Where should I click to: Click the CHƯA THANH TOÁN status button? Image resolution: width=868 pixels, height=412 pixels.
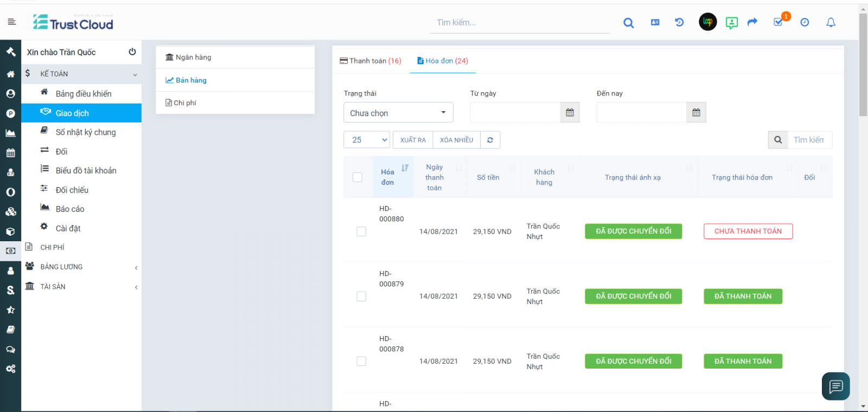(x=748, y=231)
